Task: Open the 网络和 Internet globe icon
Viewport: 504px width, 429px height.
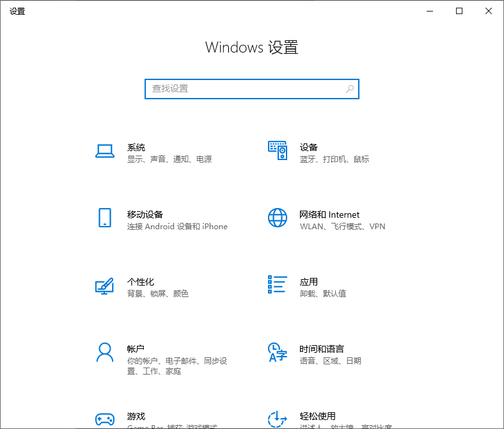Action: click(x=278, y=218)
